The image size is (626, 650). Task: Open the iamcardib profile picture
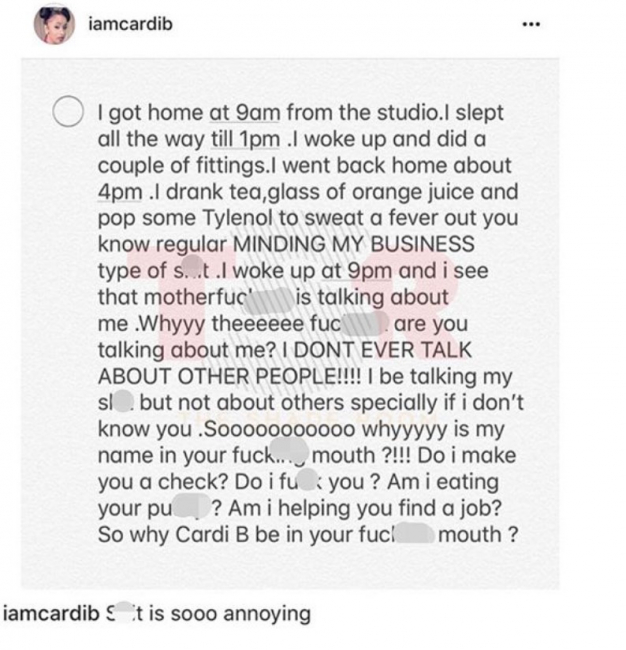(x=54, y=25)
